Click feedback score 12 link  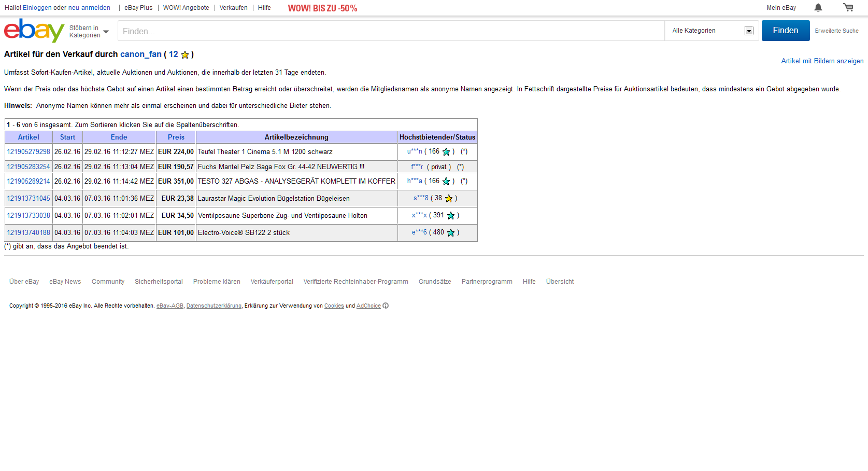tap(173, 54)
